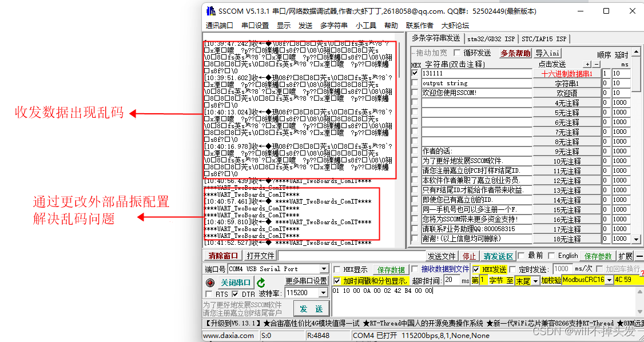Screen dimensions: 644x342
Task: Click the 字符串1 send button
Action: [x=567, y=83]
